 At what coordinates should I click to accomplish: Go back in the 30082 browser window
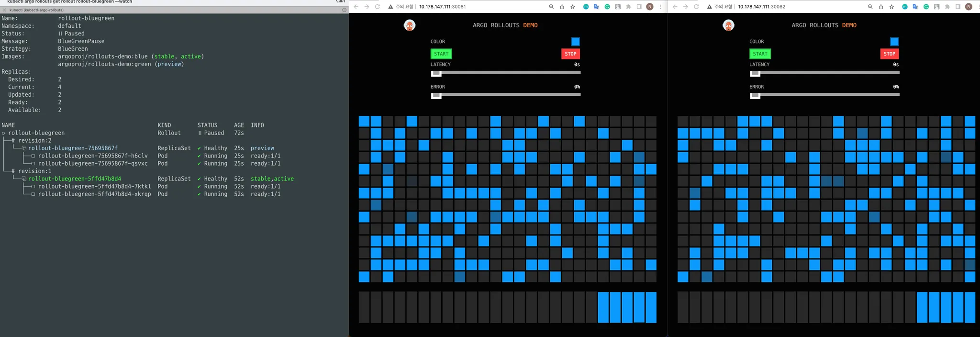pos(675,7)
